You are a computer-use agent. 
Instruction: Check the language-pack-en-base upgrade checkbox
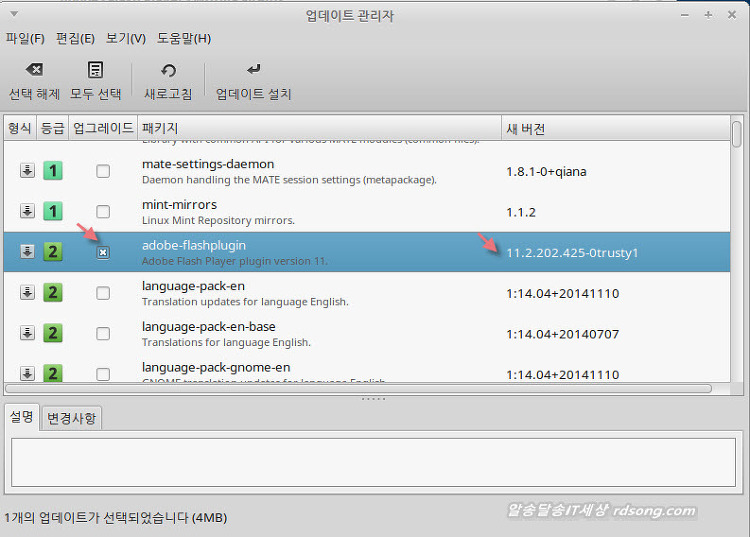pos(103,334)
